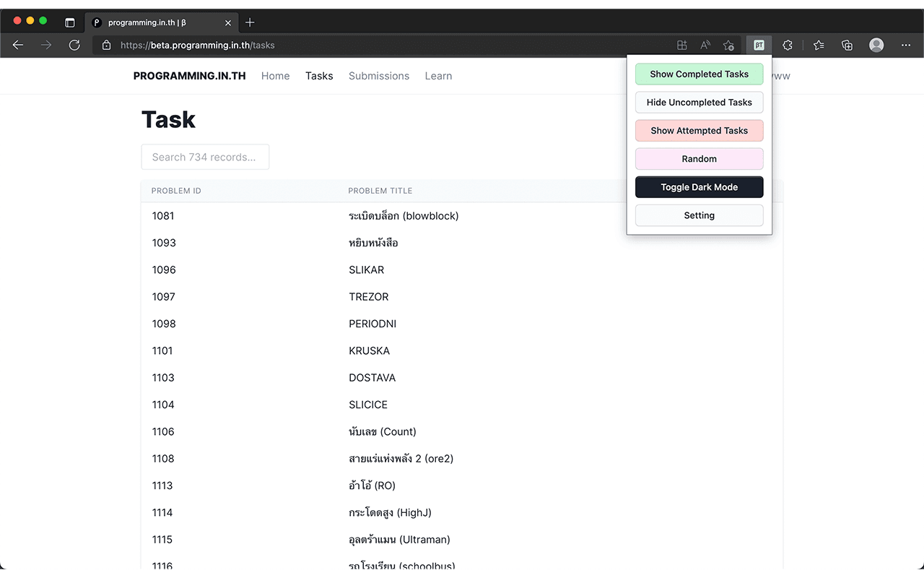Click the PROBLEM ID column header
The width and height of the screenshot is (924, 578).
(x=176, y=191)
